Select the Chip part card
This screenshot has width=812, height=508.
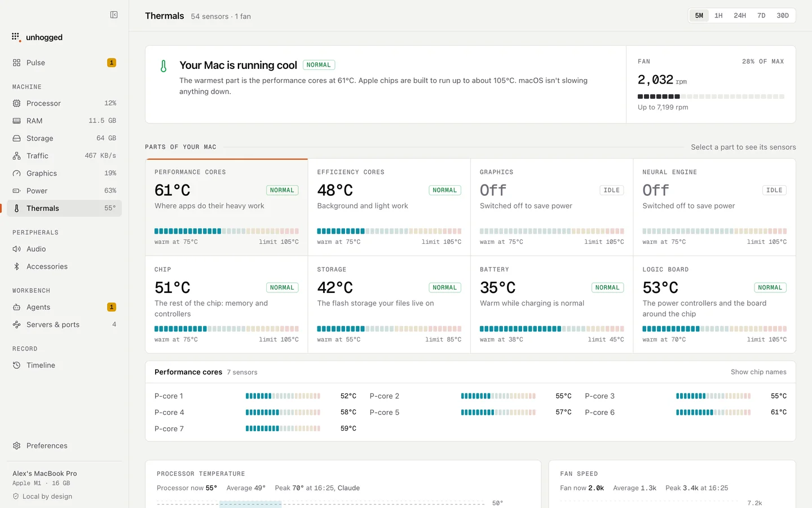pyautogui.click(x=227, y=305)
